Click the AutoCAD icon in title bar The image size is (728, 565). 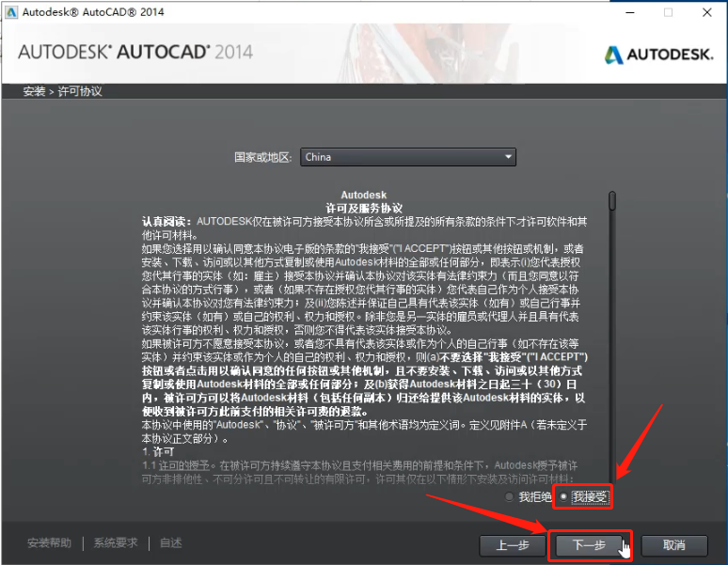tap(11, 12)
